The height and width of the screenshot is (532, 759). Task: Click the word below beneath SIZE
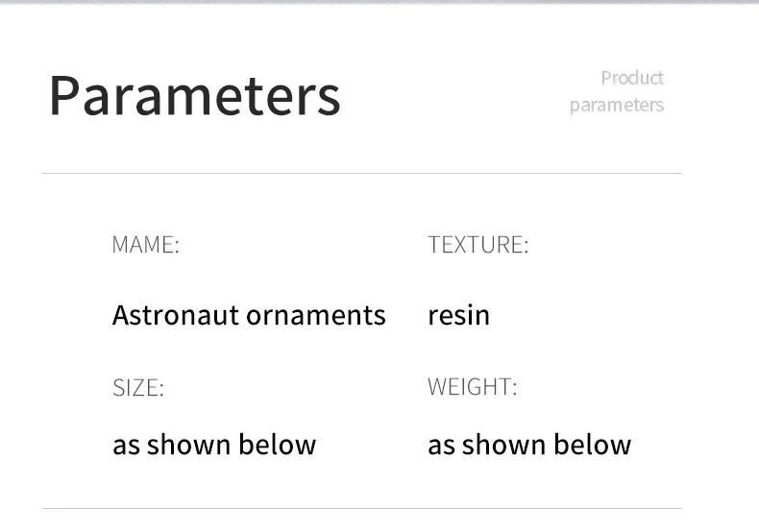point(278,445)
